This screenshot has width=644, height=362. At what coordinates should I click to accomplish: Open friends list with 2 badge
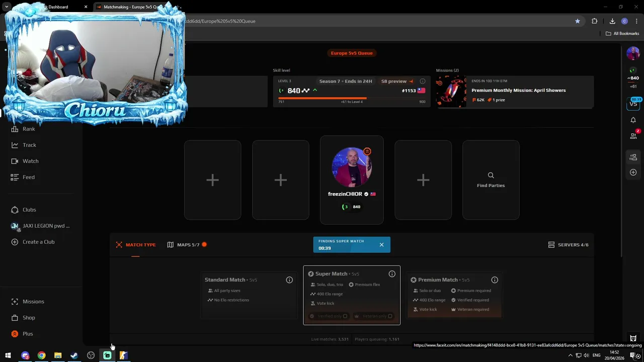(x=633, y=135)
